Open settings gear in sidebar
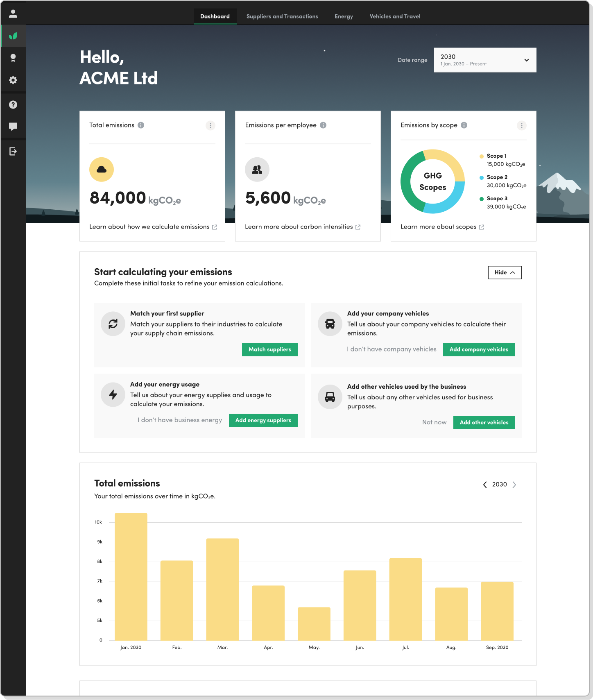 (13, 80)
